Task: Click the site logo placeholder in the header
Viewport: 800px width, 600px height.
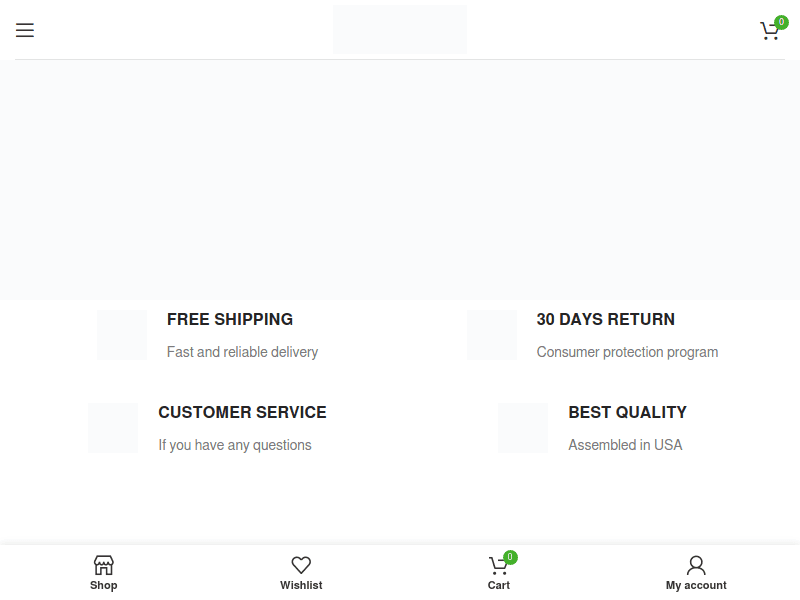Action: pyautogui.click(x=400, y=30)
